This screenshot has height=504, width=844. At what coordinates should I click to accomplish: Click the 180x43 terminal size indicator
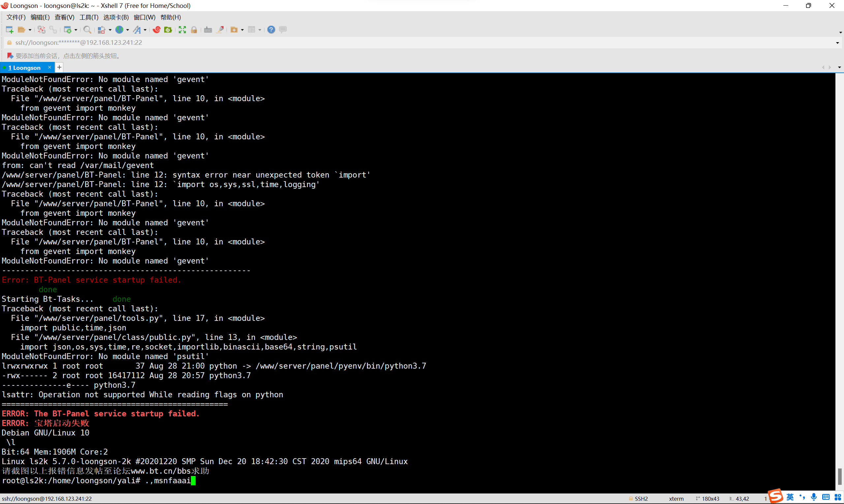click(708, 499)
